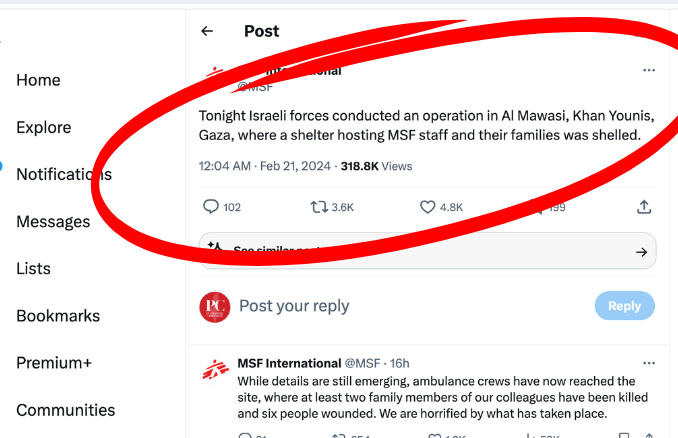Screen dimensions: 678x438
Task: Open Messages in sidebar
Action: pyautogui.click(x=53, y=221)
